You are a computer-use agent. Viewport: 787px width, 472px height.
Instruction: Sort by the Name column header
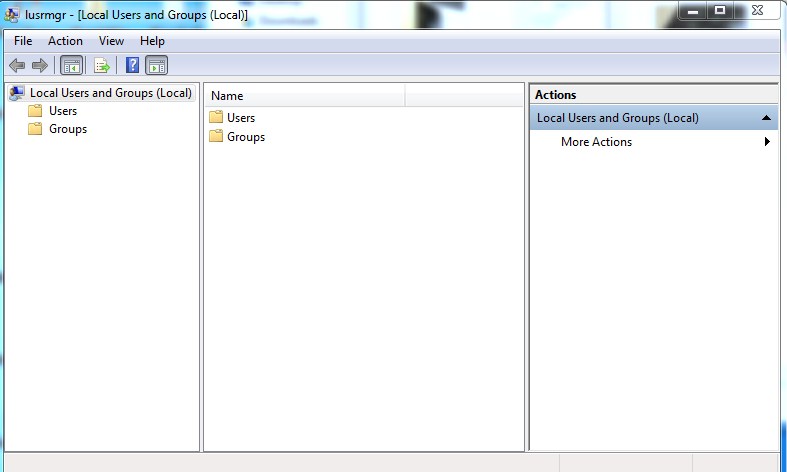click(305, 95)
